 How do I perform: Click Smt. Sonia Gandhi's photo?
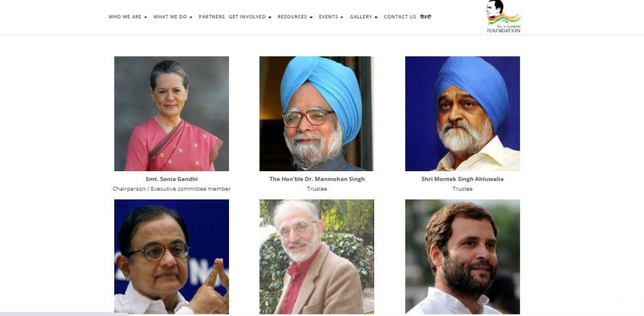171,113
